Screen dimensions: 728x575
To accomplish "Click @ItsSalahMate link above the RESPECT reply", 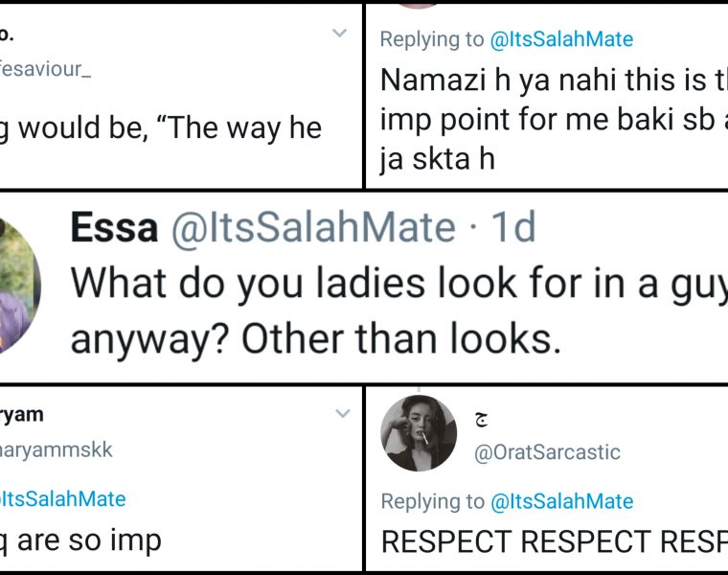I will pyautogui.click(x=561, y=500).
